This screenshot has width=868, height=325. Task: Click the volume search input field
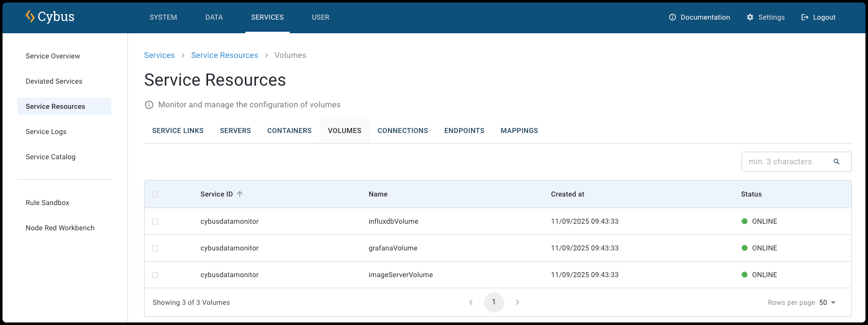point(786,162)
